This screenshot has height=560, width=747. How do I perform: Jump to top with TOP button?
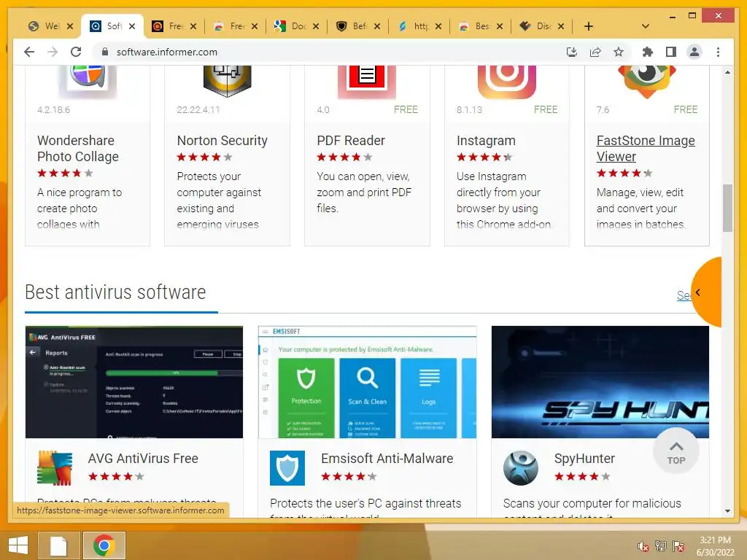(676, 451)
